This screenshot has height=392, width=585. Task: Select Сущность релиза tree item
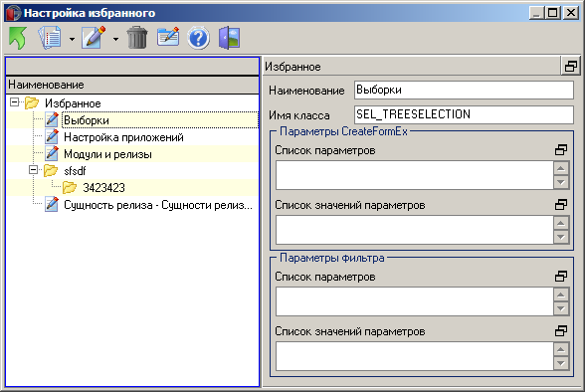pos(158,205)
